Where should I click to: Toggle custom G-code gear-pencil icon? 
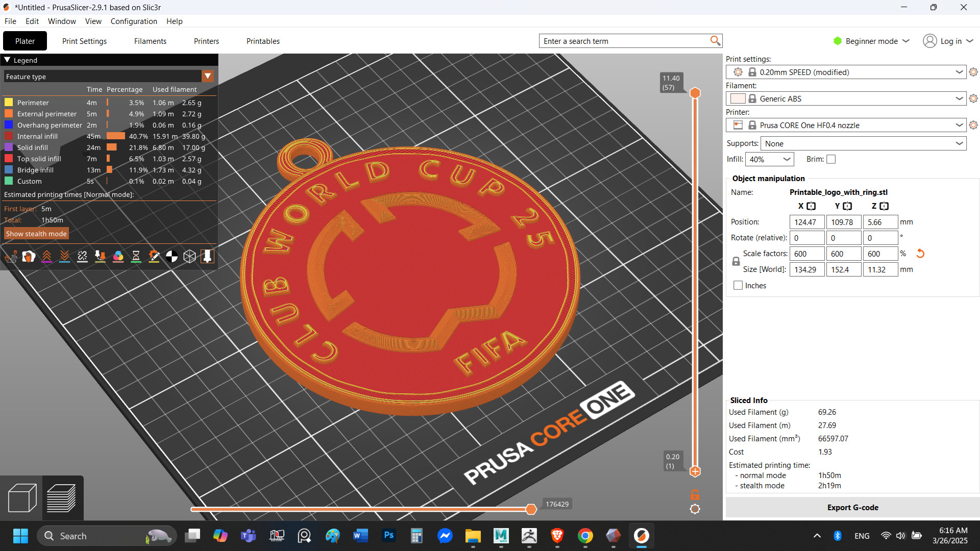pos(154,257)
